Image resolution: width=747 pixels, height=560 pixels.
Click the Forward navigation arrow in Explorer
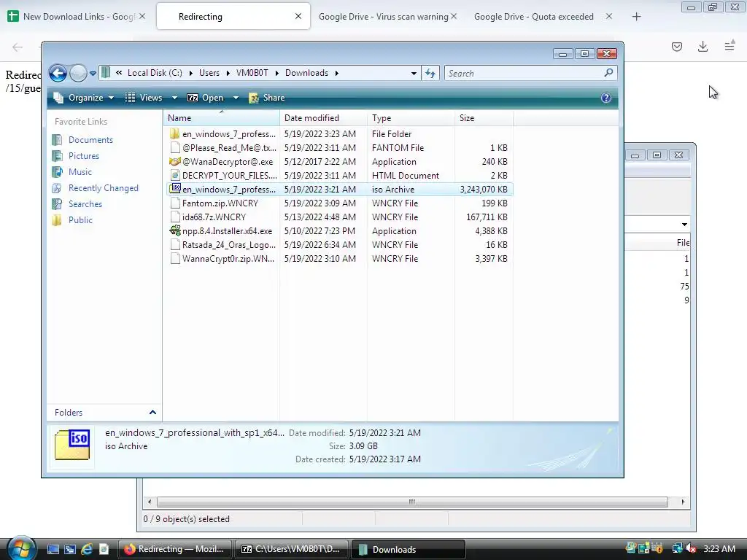78,74
